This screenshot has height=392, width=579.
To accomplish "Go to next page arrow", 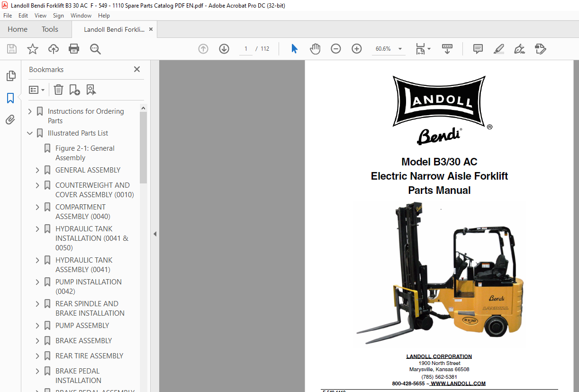I will [x=224, y=49].
